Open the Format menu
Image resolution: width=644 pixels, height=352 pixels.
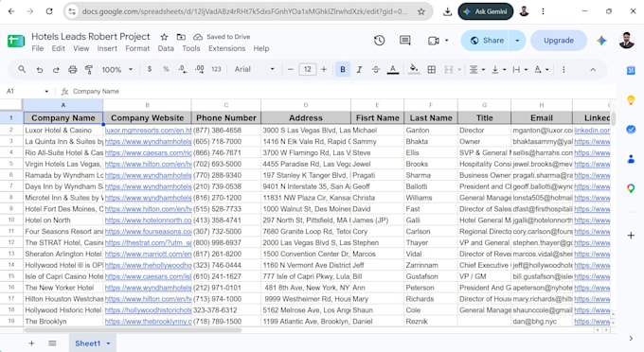coord(137,48)
